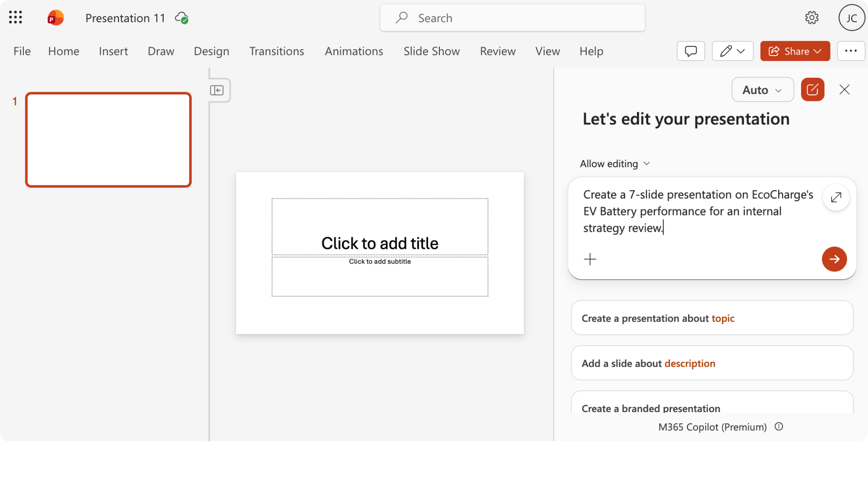Switch to the Design tab
This screenshot has height=488, width=868.
pyautogui.click(x=212, y=51)
